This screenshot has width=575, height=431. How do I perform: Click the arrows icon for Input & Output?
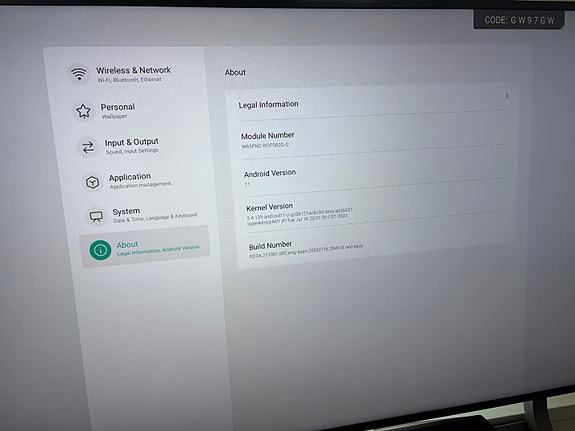pos(88,147)
